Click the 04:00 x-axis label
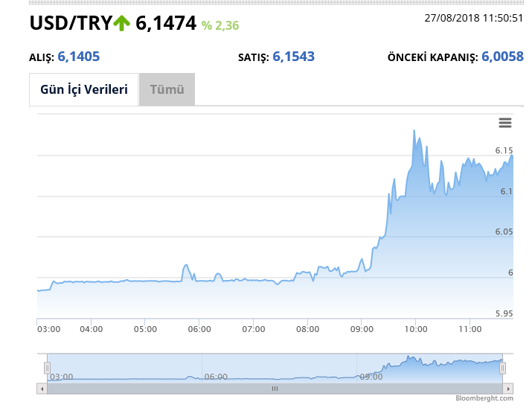Image resolution: width=532 pixels, height=408 pixels. click(92, 329)
